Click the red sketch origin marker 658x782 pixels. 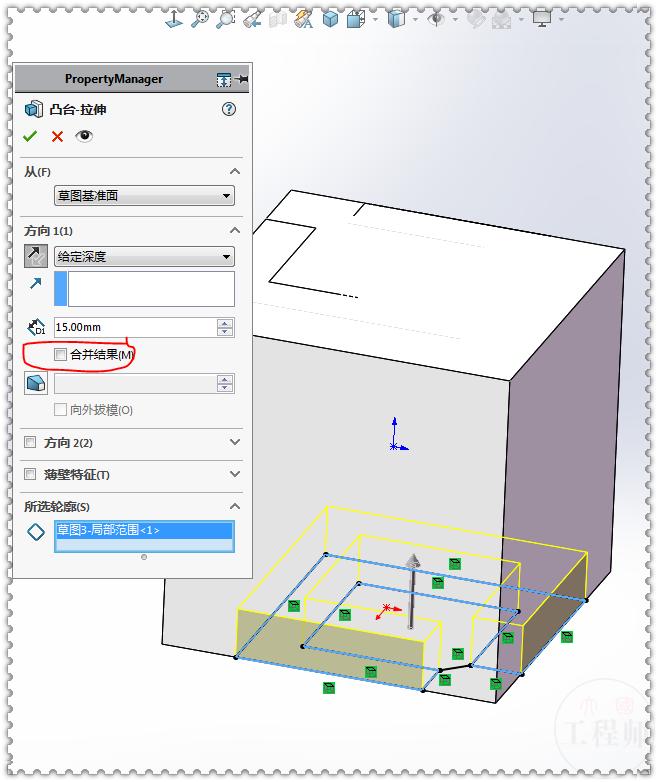click(388, 610)
